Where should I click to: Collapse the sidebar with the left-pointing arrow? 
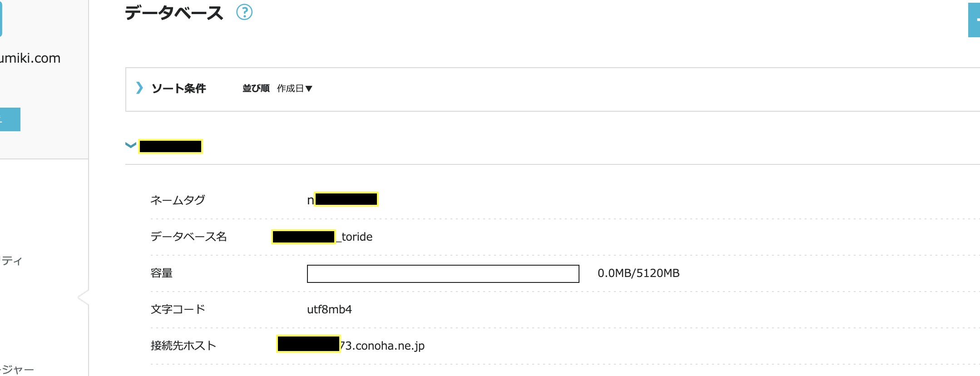[83, 297]
